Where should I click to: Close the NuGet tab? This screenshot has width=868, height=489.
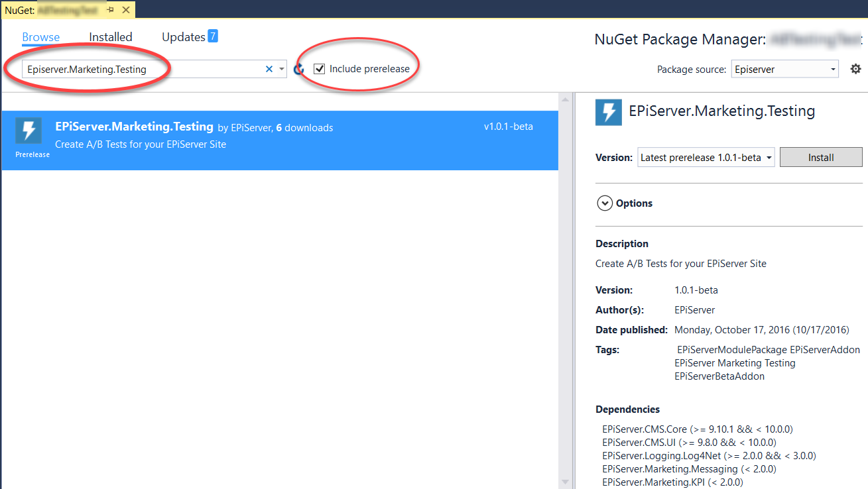click(x=126, y=10)
